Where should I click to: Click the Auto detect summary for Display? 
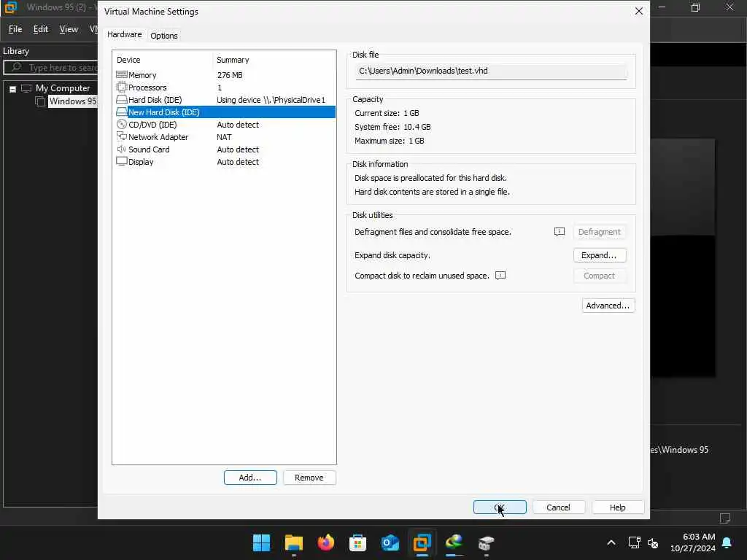pyautogui.click(x=238, y=162)
